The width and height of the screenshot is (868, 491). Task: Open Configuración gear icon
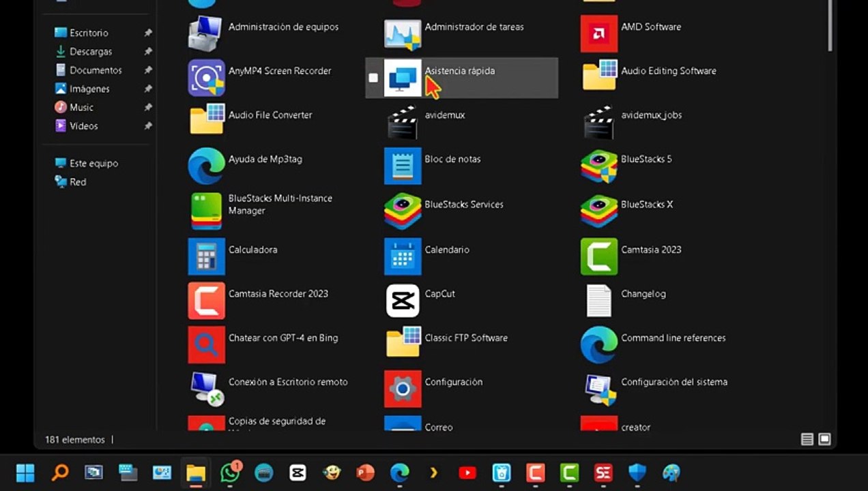(403, 389)
